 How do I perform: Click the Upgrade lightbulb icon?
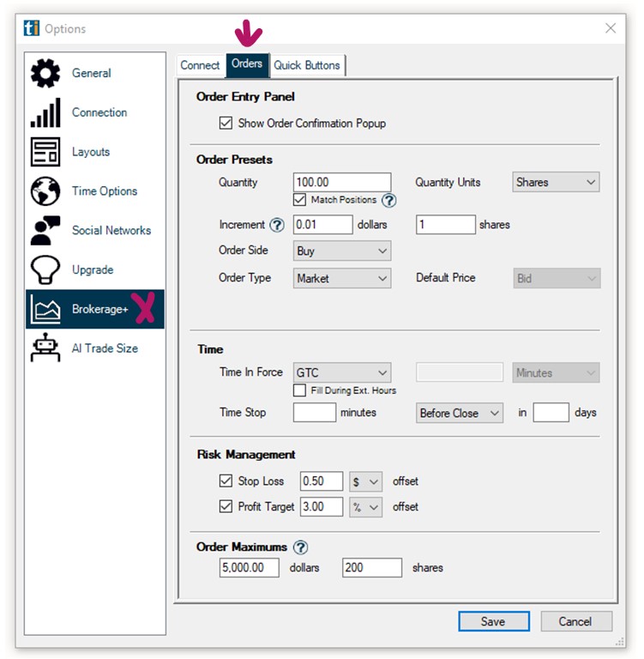[x=45, y=270]
